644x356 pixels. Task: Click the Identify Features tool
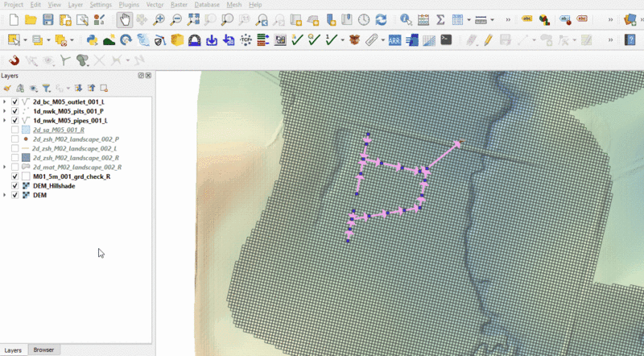tap(405, 19)
